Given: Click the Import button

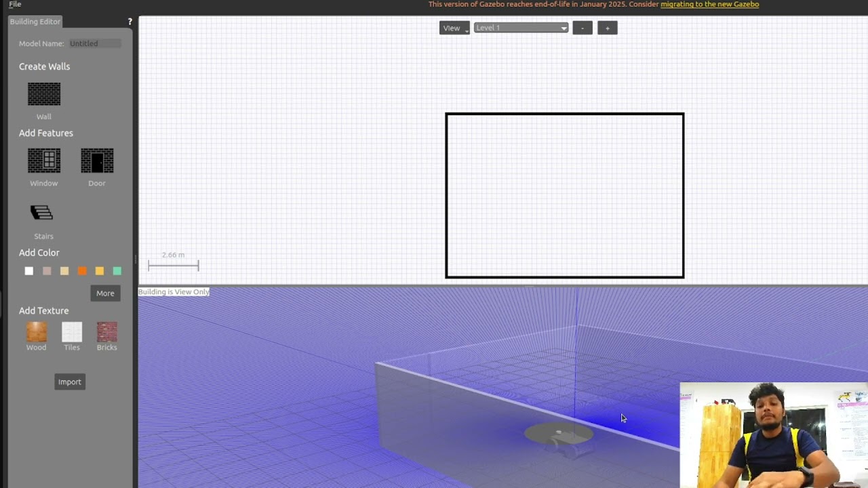Looking at the screenshot, I should tap(70, 382).
